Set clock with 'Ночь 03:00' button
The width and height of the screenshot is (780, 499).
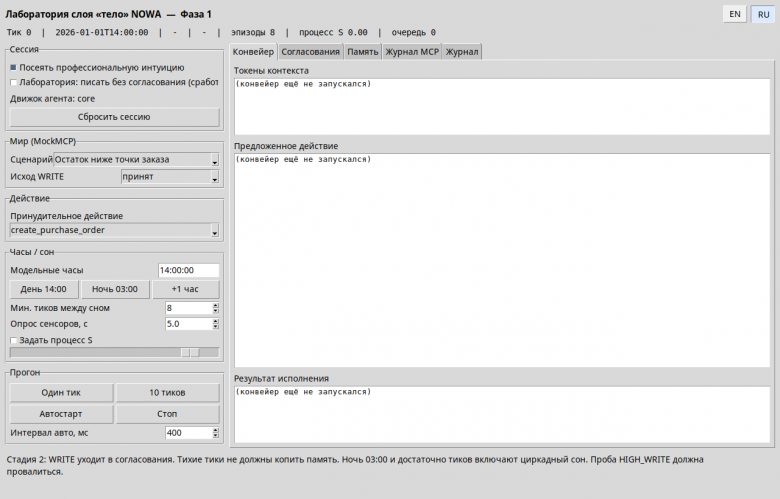click(x=115, y=289)
